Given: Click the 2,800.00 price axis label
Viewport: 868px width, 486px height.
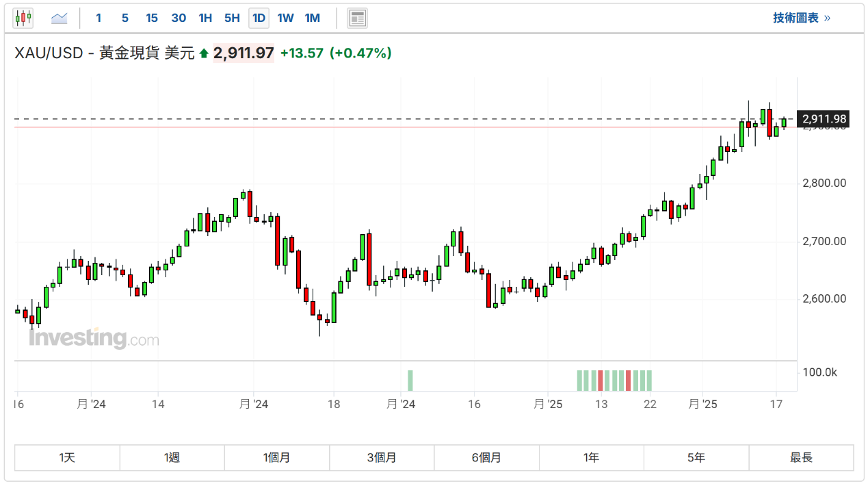Looking at the screenshot, I should coord(824,183).
